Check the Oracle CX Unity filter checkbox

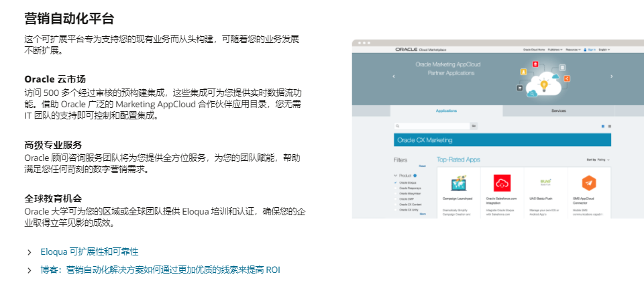(396, 209)
